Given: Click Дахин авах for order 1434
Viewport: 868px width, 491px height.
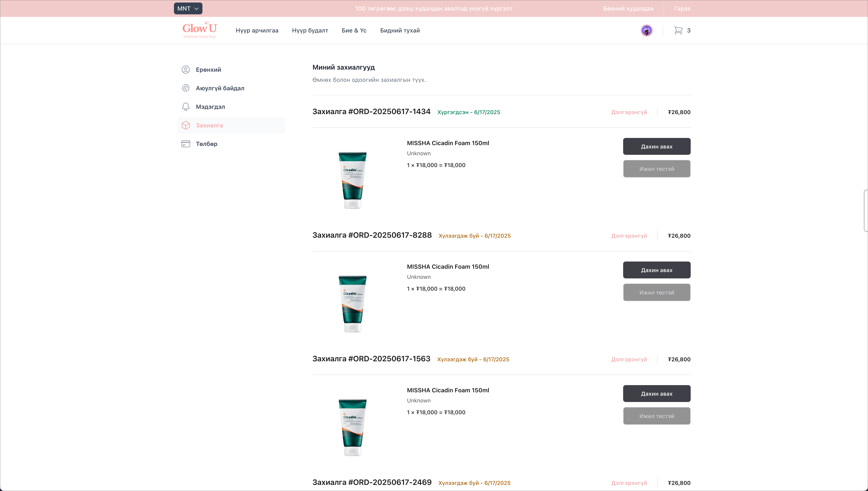Looking at the screenshot, I should (x=656, y=146).
